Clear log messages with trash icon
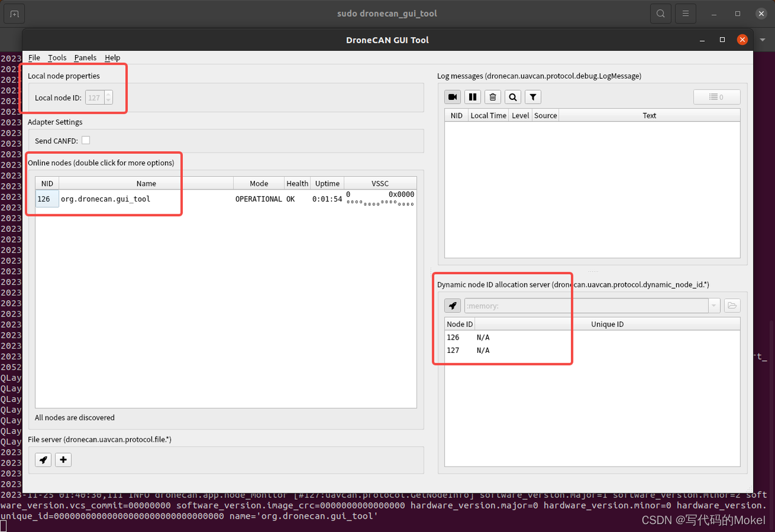775x532 pixels. click(492, 96)
